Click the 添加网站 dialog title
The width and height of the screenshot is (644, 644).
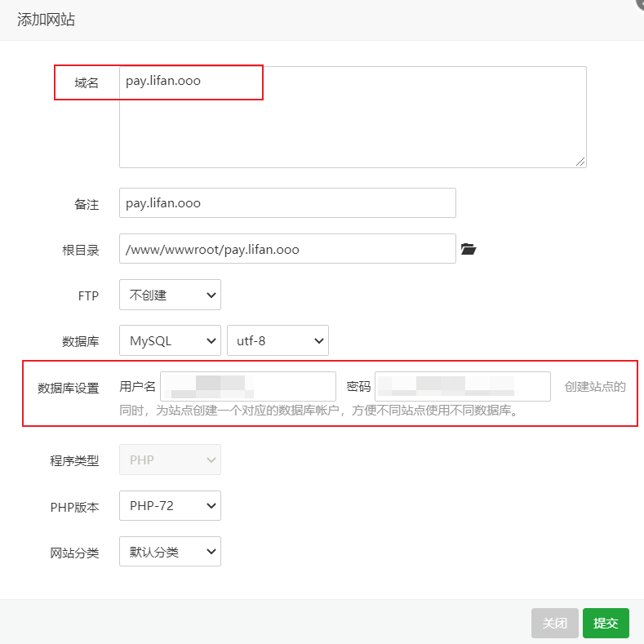[x=47, y=20]
